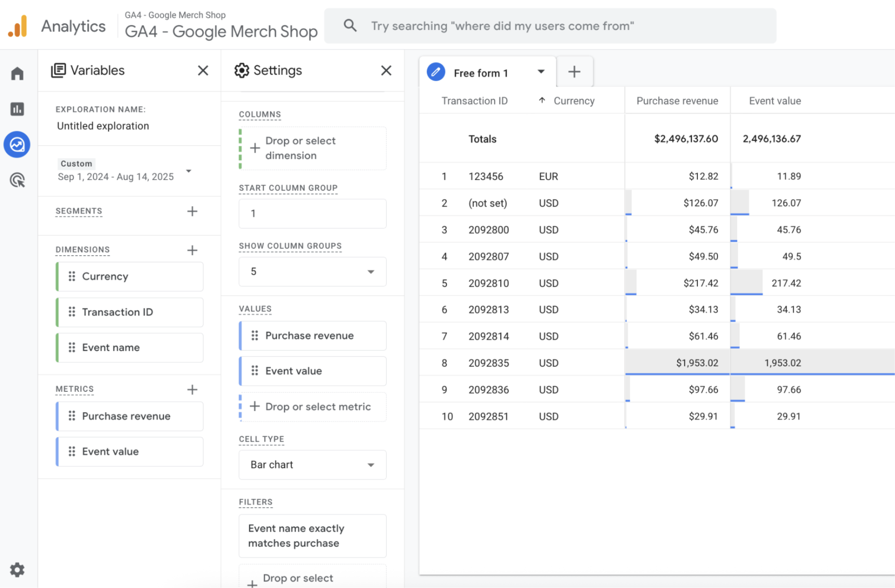
Task: Open the Advertising icon in sidebar
Action: 17,180
